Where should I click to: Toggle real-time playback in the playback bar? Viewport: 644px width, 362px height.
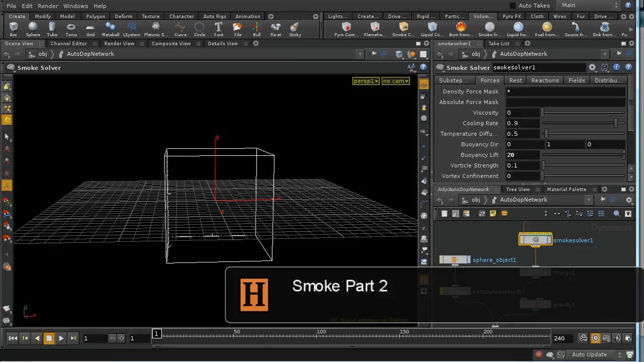(x=596, y=338)
